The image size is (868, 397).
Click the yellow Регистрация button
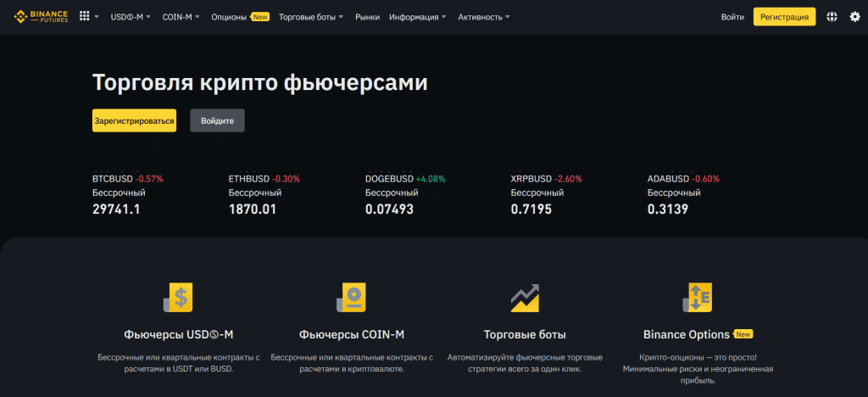pyautogui.click(x=784, y=17)
